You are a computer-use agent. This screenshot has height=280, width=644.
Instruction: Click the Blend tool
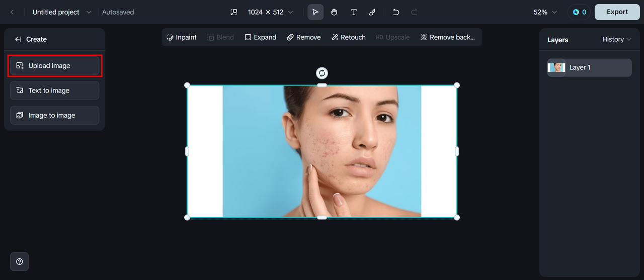(220, 37)
